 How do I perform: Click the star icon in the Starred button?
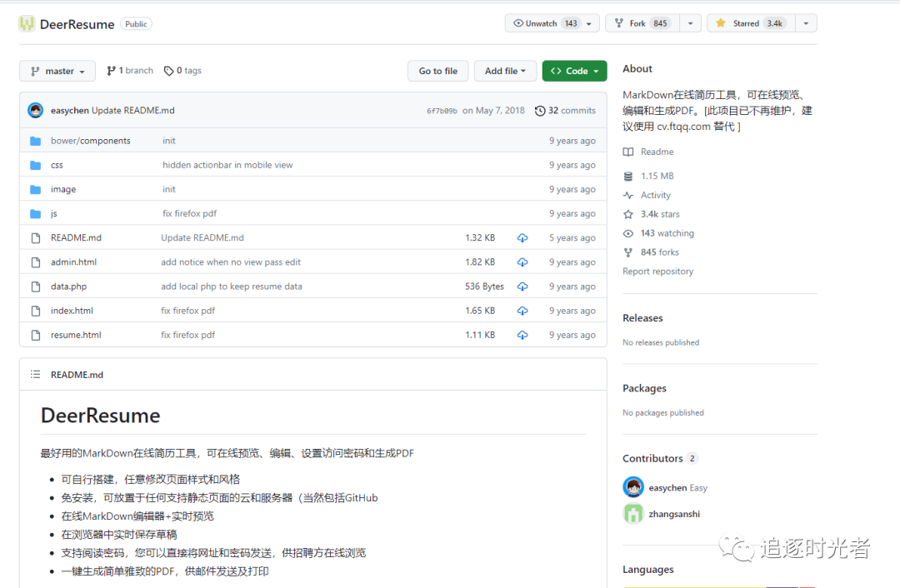[x=721, y=23]
